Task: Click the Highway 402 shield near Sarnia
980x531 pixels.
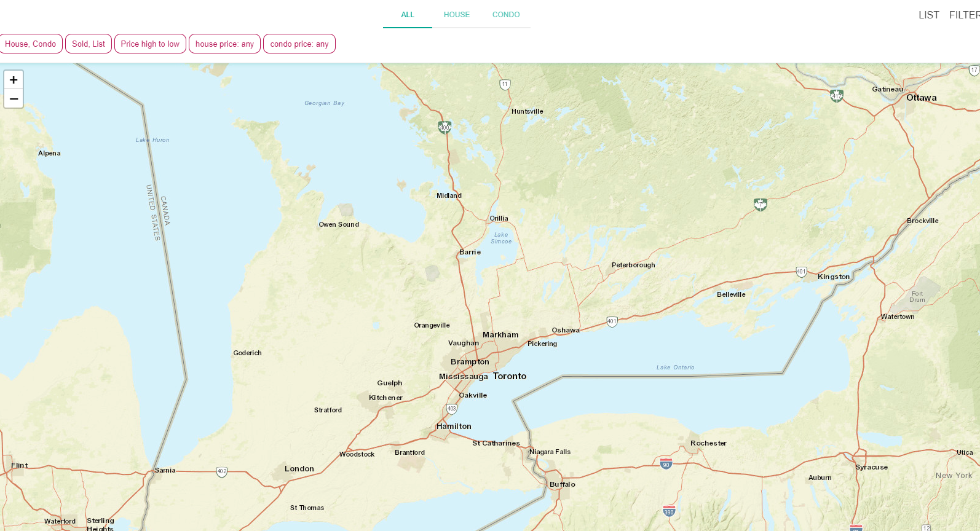Action: [222, 472]
